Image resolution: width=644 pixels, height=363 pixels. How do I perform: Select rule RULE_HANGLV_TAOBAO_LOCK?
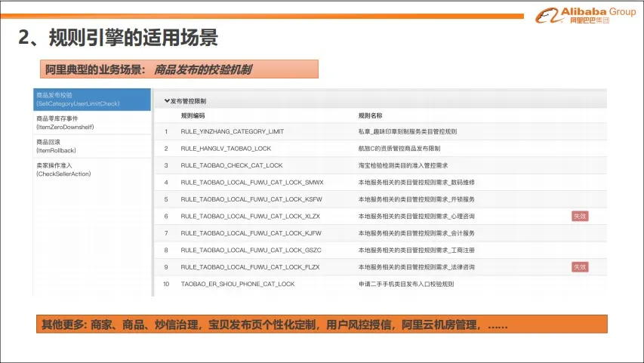click(x=225, y=149)
